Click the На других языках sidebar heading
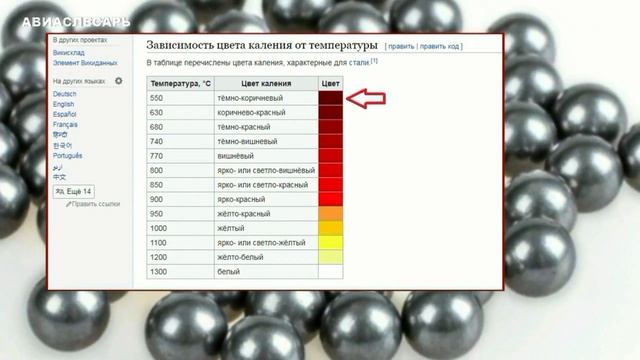The height and width of the screenshot is (360, 640). click(x=79, y=81)
